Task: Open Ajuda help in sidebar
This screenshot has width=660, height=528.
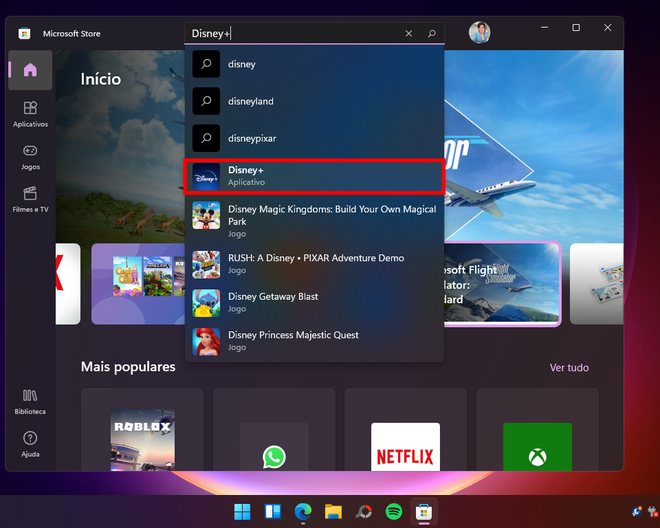Action: click(x=30, y=444)
